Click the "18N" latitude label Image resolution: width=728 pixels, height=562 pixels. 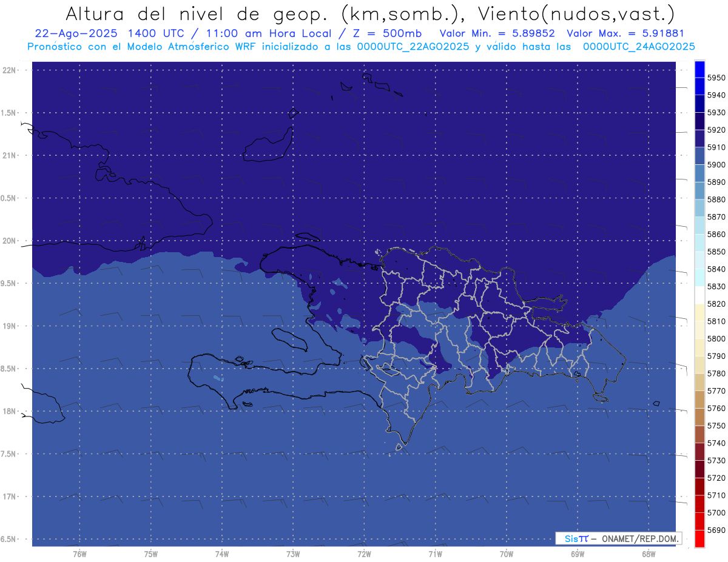pos(10,411)
